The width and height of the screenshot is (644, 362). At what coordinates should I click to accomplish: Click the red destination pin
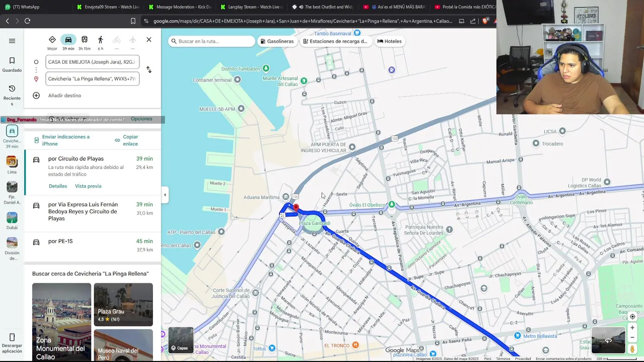pos(296,207)
